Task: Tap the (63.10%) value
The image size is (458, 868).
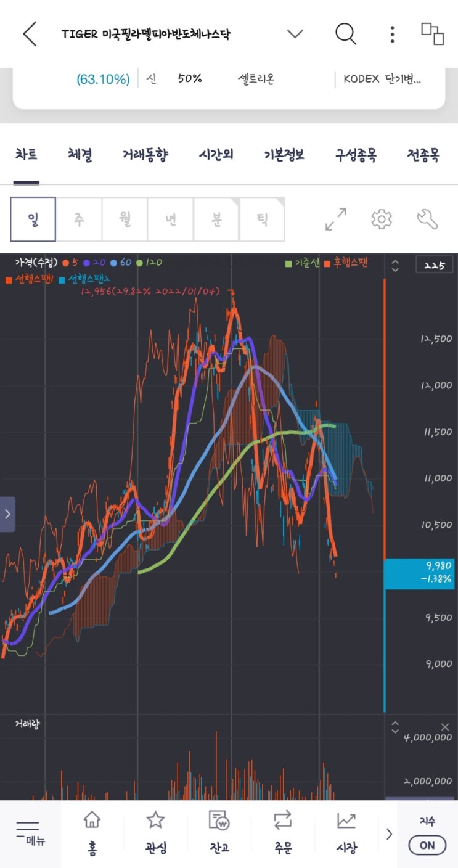Action: coord(103,80)
